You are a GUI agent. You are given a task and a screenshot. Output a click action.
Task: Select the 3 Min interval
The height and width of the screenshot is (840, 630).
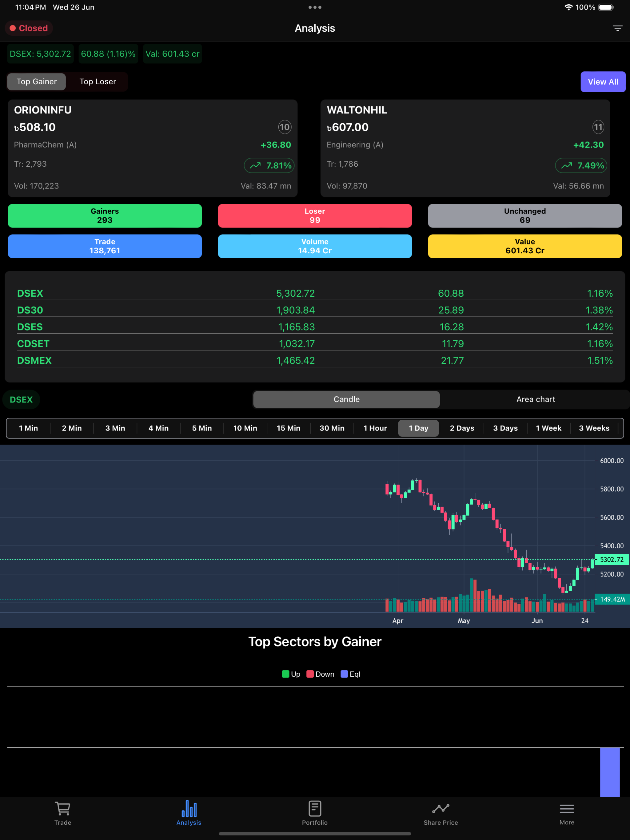click(x=115, y=428)
